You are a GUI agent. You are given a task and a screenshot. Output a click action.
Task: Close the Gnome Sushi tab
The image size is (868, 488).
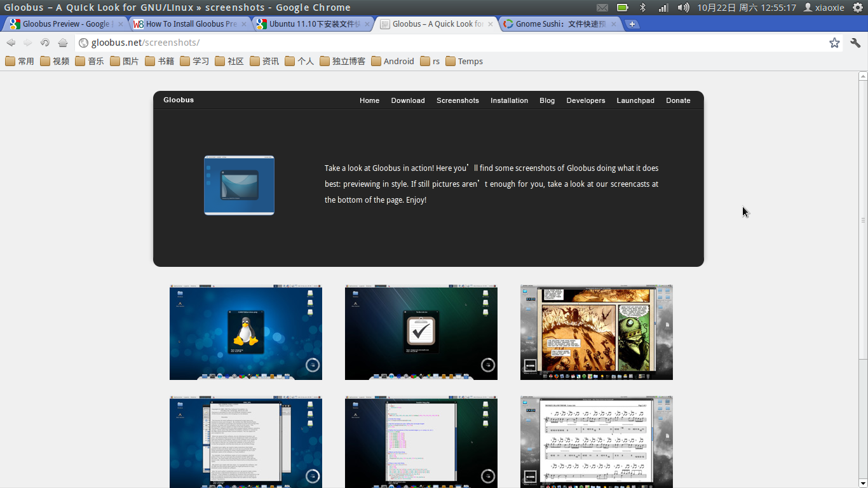613,24
